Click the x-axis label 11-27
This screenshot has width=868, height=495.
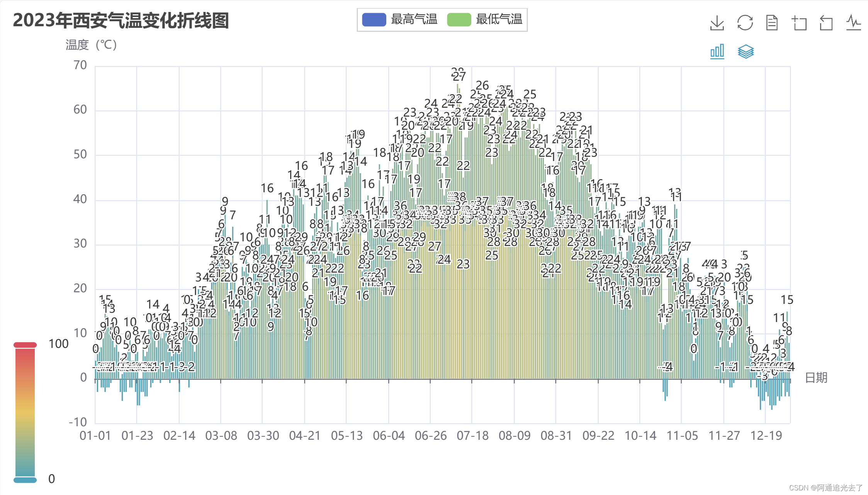[x=724, y=436]
